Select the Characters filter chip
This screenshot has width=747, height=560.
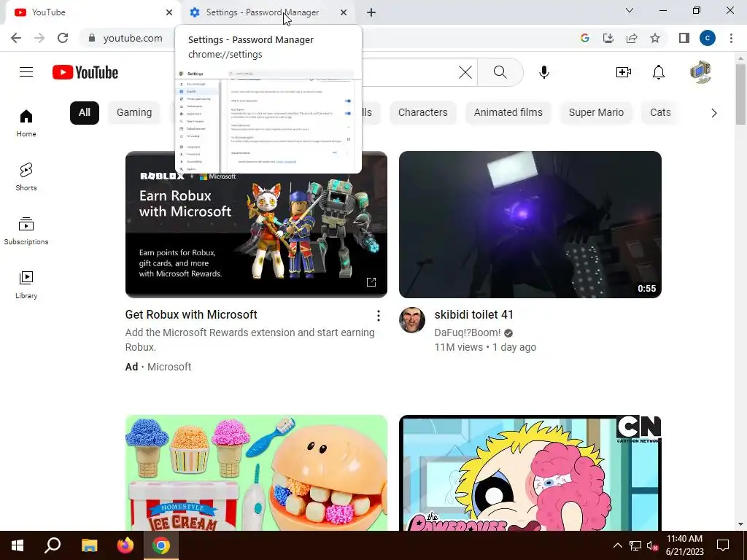423,113
